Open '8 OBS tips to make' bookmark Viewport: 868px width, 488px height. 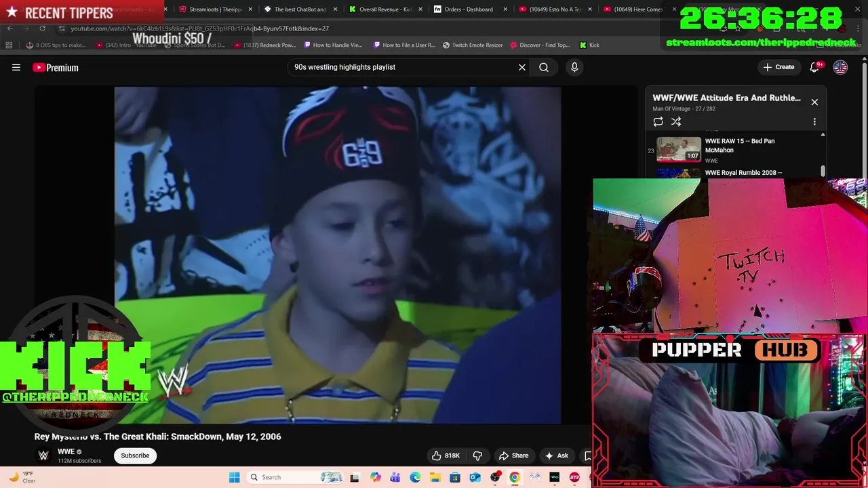(56, 45)
